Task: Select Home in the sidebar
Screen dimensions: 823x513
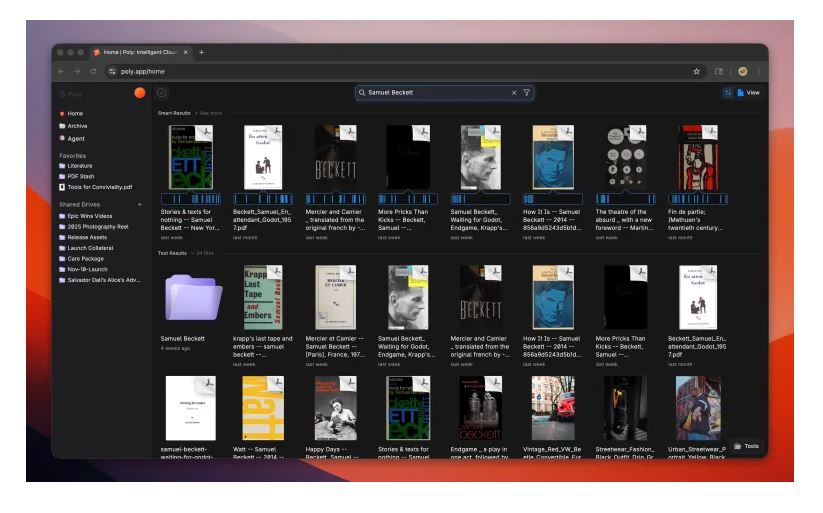Action: [x=71, y=113]
